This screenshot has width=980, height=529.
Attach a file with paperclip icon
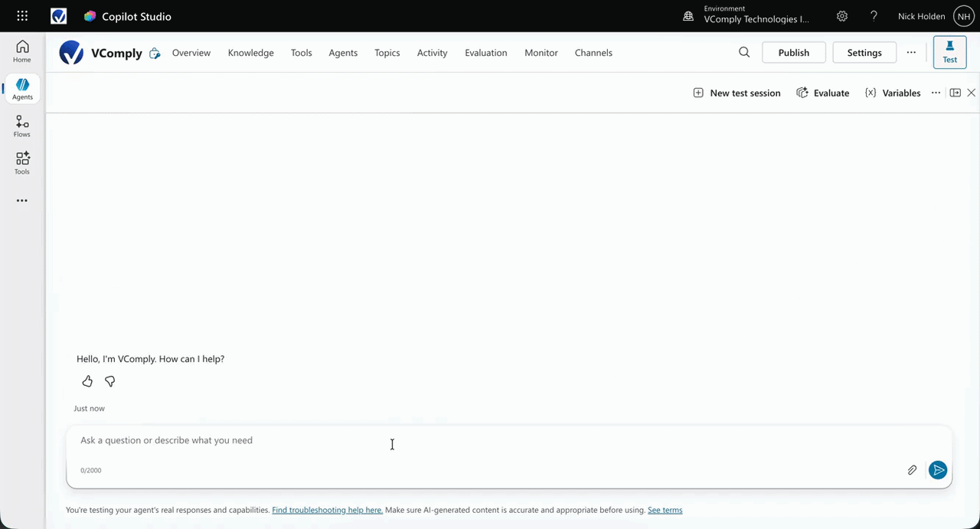[912, 470]
